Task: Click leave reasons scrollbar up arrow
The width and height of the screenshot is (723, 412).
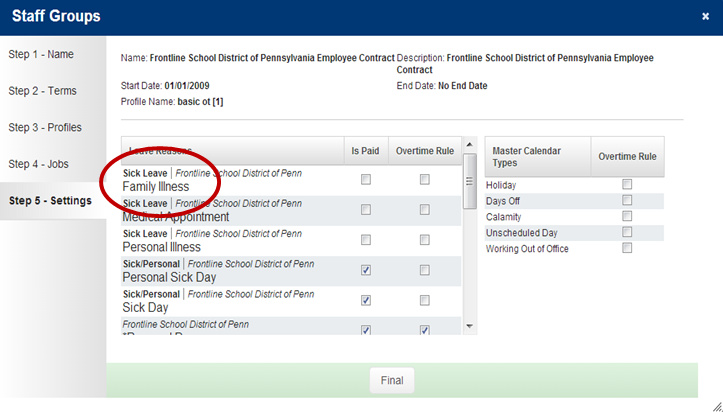Action: coord(469,145)
